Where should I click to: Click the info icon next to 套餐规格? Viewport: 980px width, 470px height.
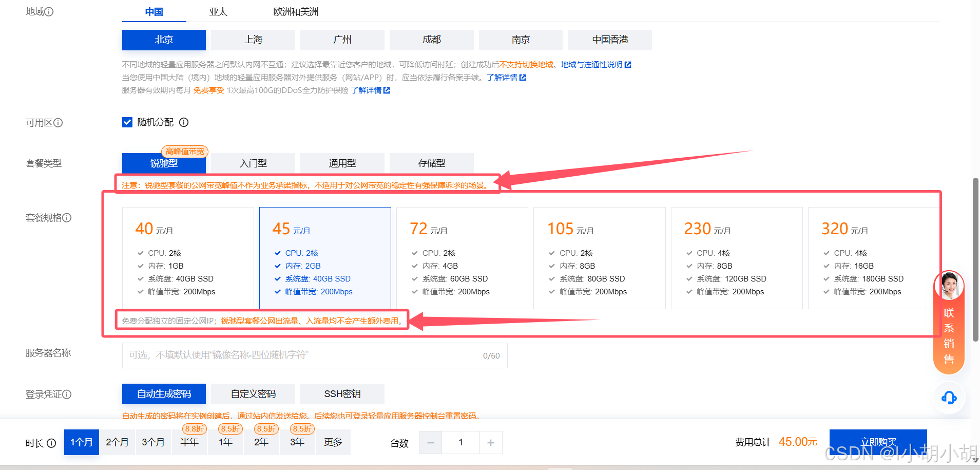pos(67,218)
